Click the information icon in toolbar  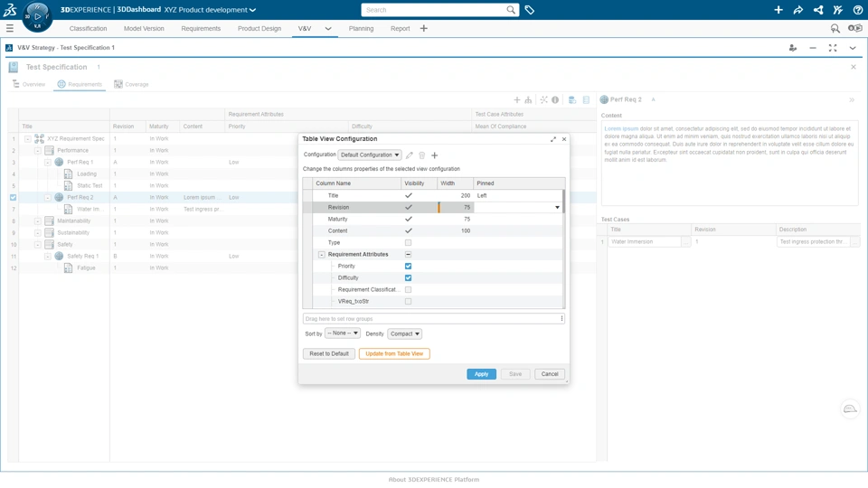tap(555, 100)
